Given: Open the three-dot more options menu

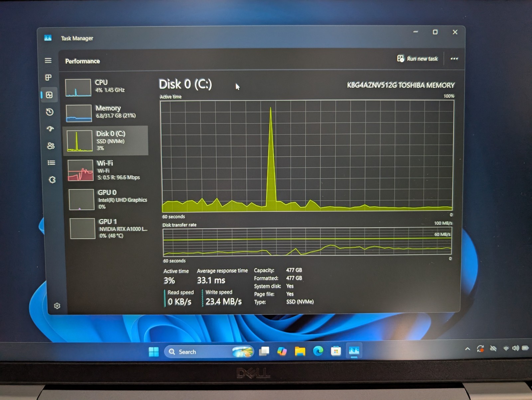Looking at the screenshot, I should (x=454, y=59).
